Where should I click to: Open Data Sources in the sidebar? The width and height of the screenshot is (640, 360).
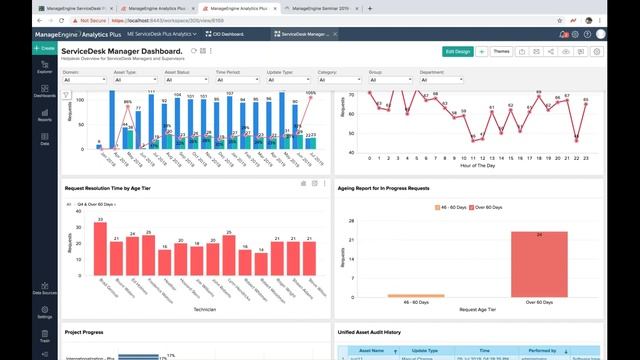(44, 288)
